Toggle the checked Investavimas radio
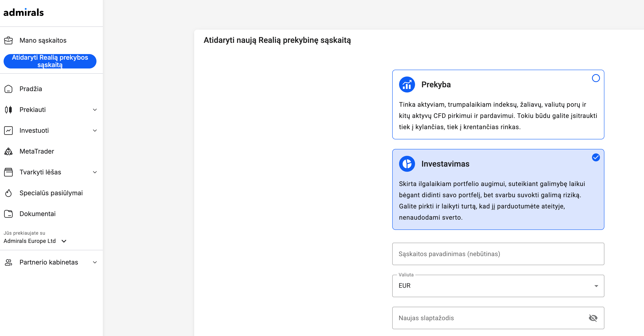 click(596, 157)
